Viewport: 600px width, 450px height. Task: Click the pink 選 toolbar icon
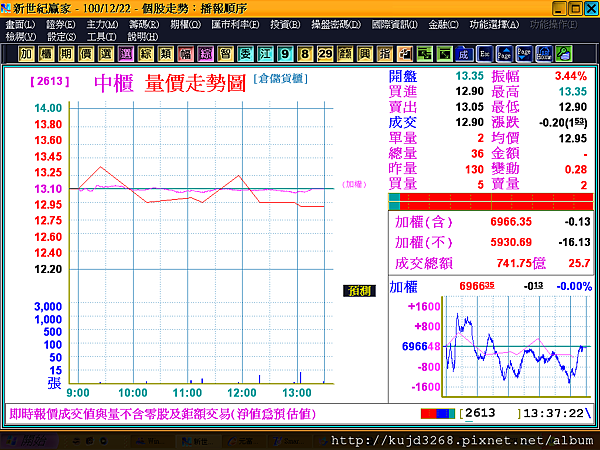126,54
